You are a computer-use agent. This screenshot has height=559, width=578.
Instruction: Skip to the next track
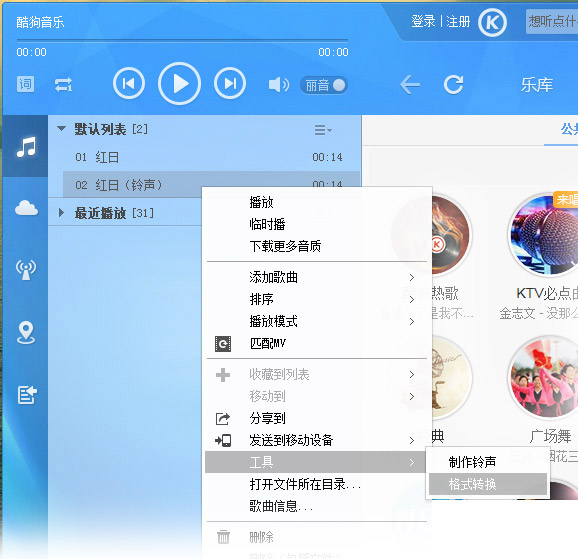point(230,84)
